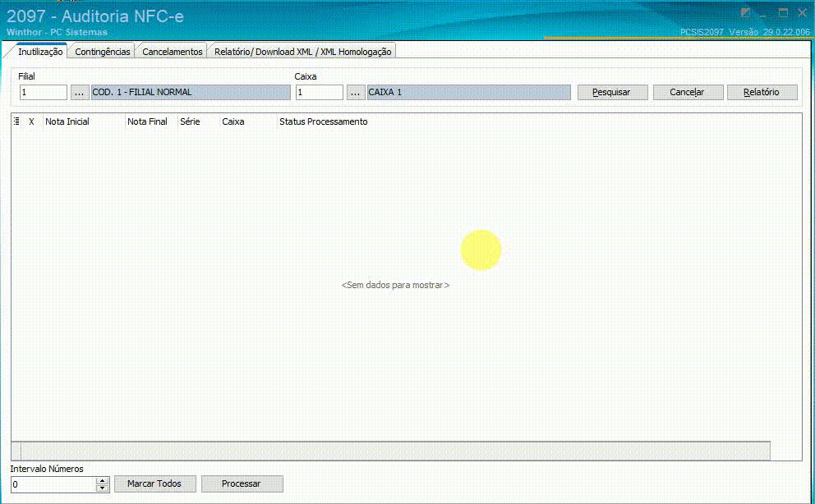Click the grid column chooser icon
This screenshot has height=504, width=815.
(x=16, y=121)
